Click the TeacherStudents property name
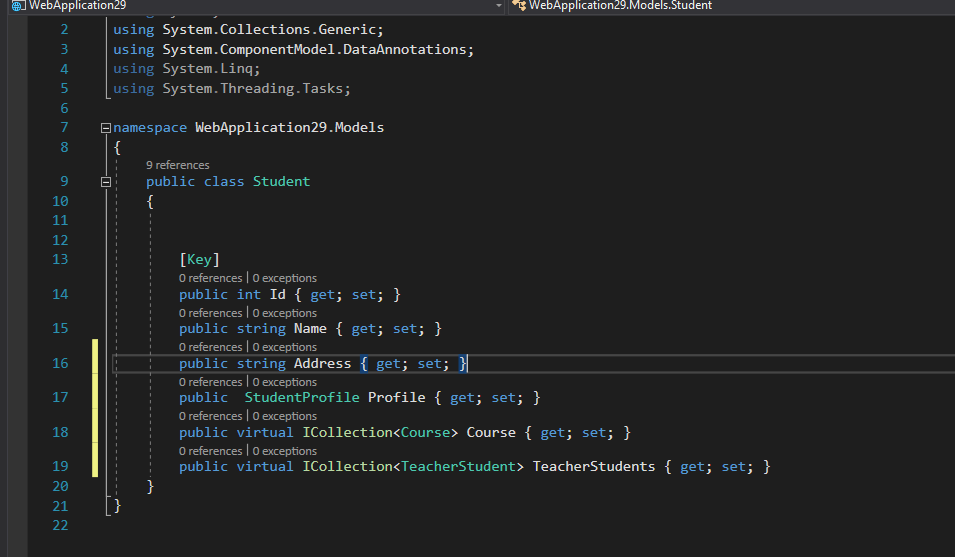 click(x=594, y=467)
